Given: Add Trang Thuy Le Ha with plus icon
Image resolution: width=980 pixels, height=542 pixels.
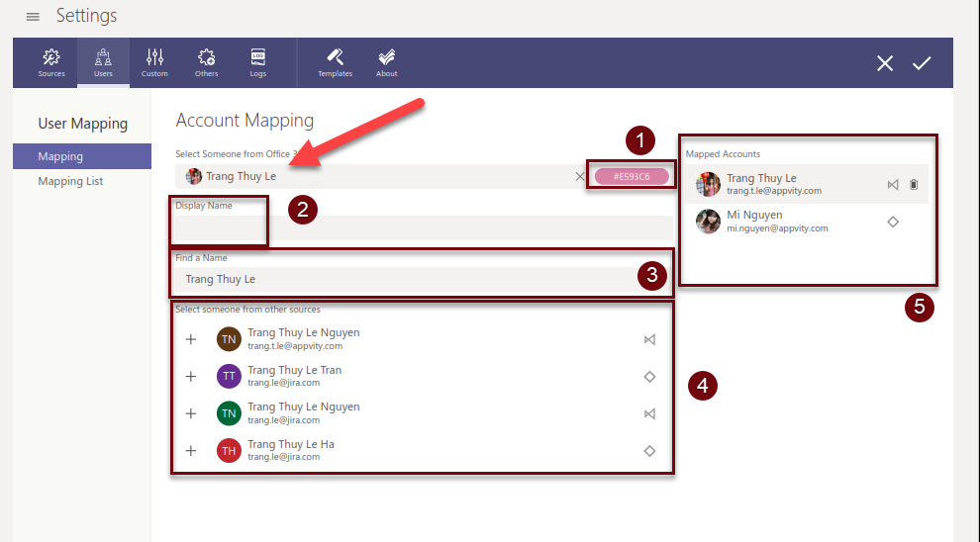Looking at the screenshot, I should click(191, 451).
